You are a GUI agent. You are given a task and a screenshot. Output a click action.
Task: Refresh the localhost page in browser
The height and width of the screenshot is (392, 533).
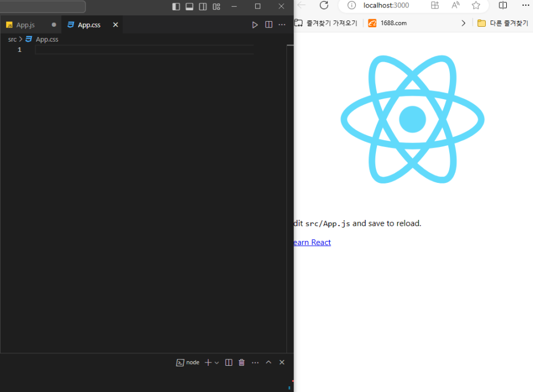[324, 5]
